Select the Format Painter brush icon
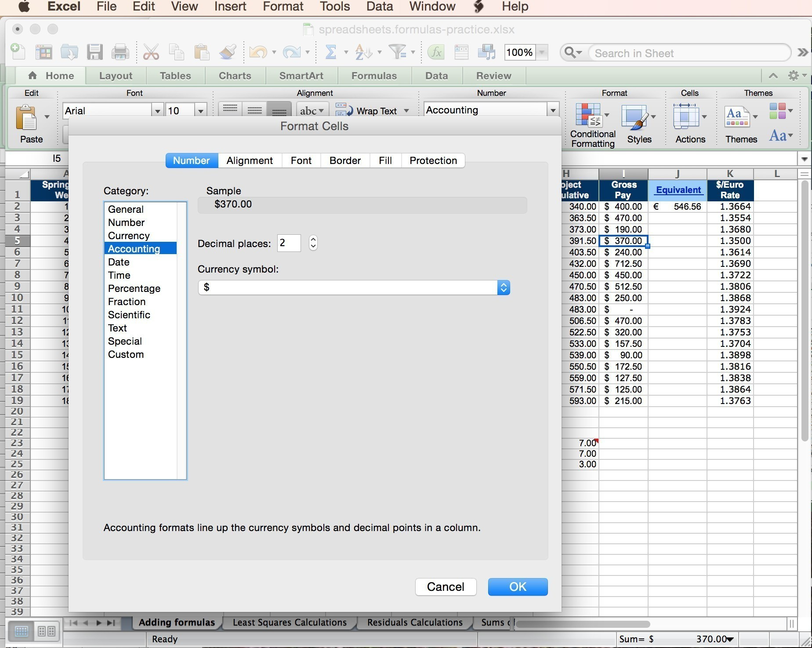This screenshot has height=648, width=812. pos(227,52)
